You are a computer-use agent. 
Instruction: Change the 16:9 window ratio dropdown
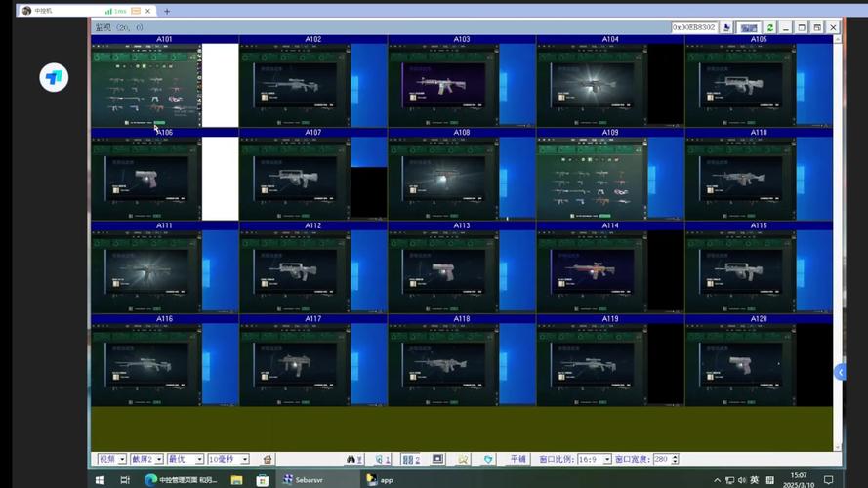coord(593,459)
